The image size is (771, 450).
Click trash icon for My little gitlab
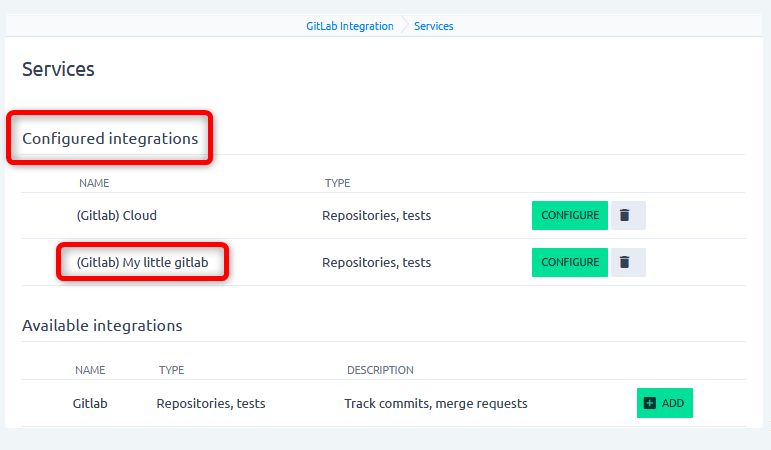626,262
